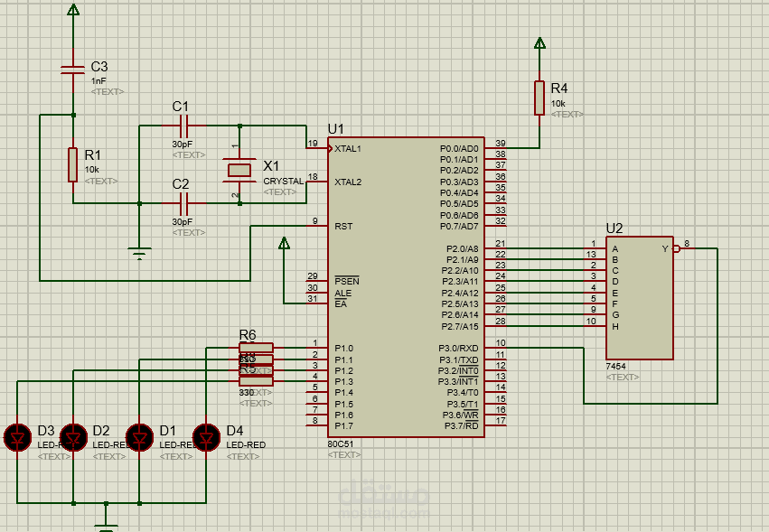Click the "P3.1/TXD" pin label
769x532 pixels.
tap(458, 359)
